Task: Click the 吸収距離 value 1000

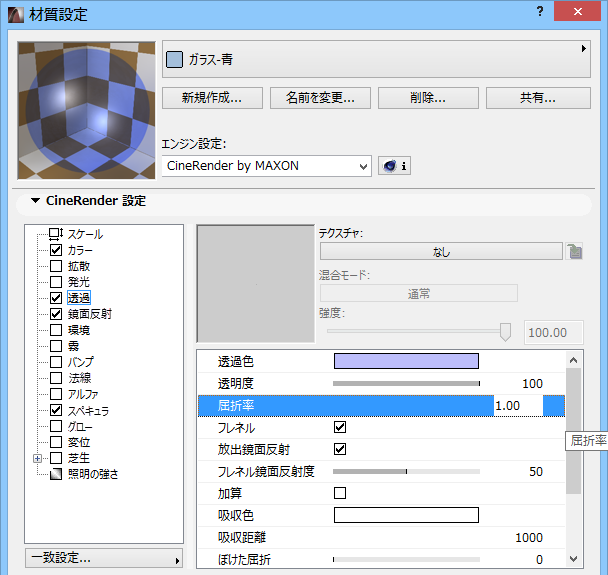Action: [x=529, y=537]
